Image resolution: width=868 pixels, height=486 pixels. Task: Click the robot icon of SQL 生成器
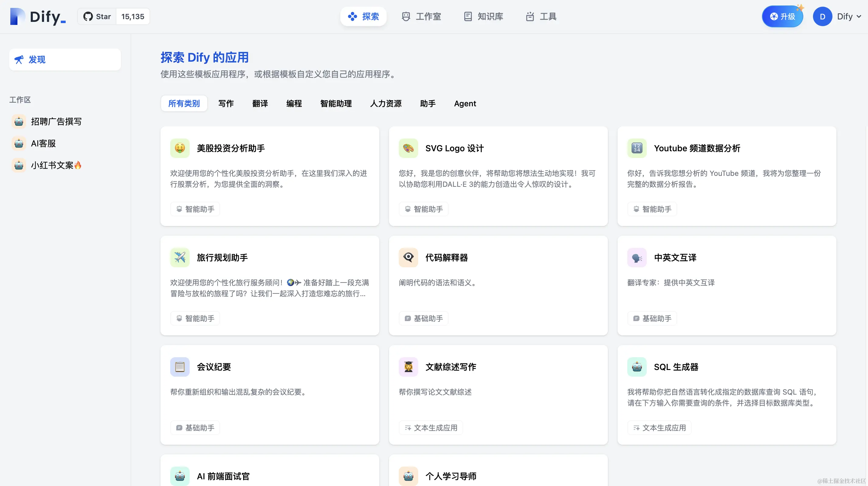tap(636, 367)
